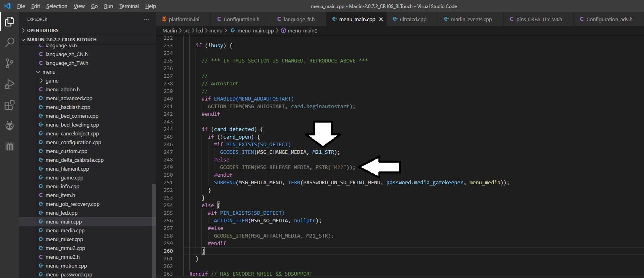Switch to the Configuration.h tab
Screen dimensions: 644x278
241,19
